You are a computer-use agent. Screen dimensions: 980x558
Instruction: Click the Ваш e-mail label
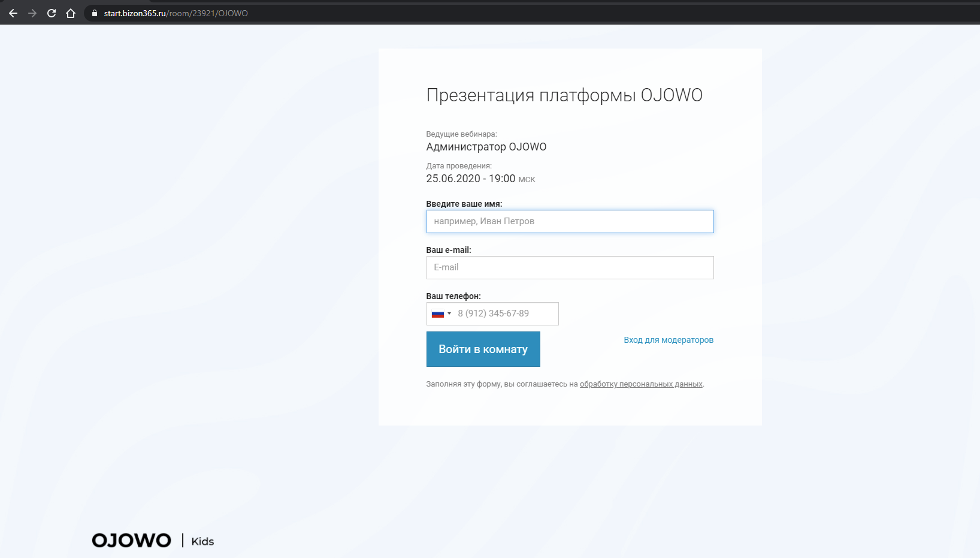(x=449, y=250)
